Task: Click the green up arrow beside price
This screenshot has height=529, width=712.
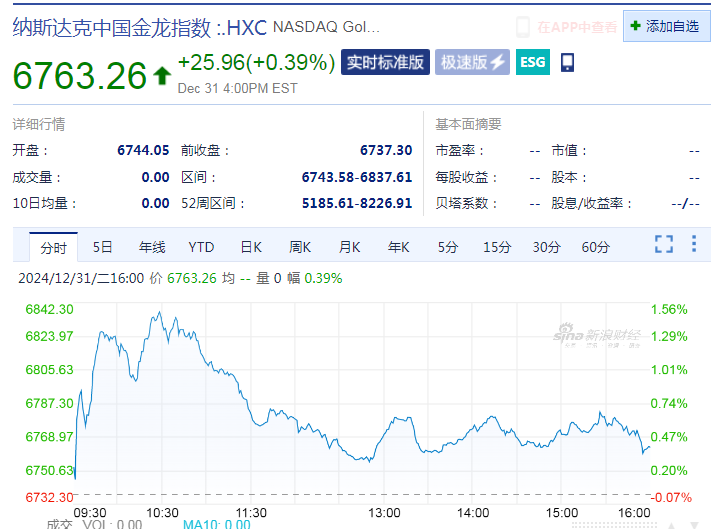Action: click(x=162, y=75)
